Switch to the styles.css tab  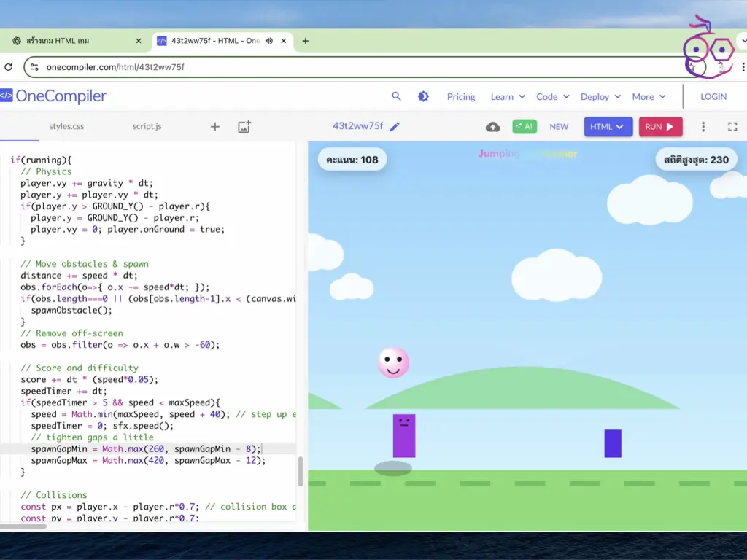point(66,126)
